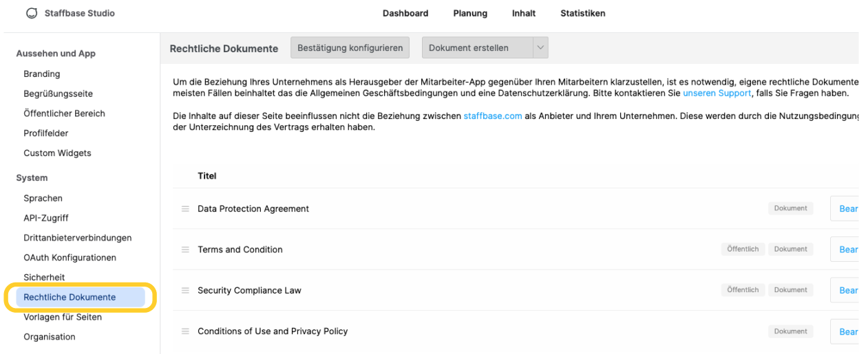The width and height of the screenshot is (868, 354).
Task: Click Dokument tag on Security Compliance Law
Action: coord(791,289)
